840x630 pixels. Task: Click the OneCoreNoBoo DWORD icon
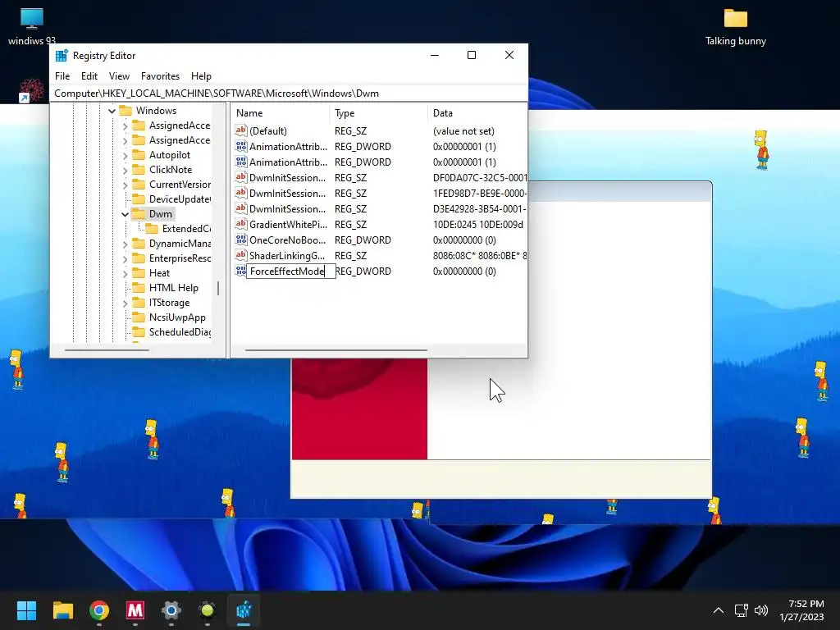(x=241, y=240)
